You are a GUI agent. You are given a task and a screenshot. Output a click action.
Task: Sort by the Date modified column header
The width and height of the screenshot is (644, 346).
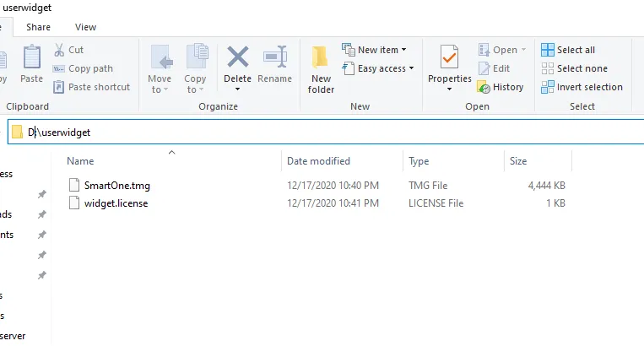[318, 161]
